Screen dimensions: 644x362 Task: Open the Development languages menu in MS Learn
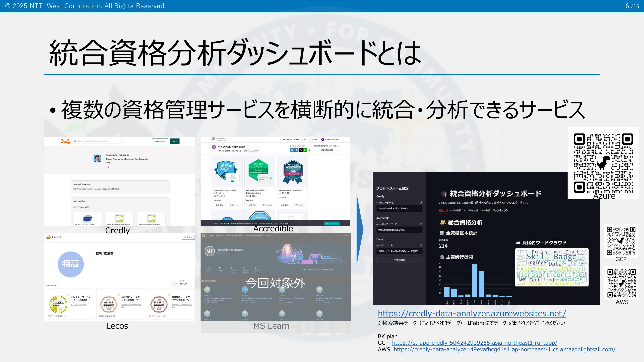click(255, 236)
